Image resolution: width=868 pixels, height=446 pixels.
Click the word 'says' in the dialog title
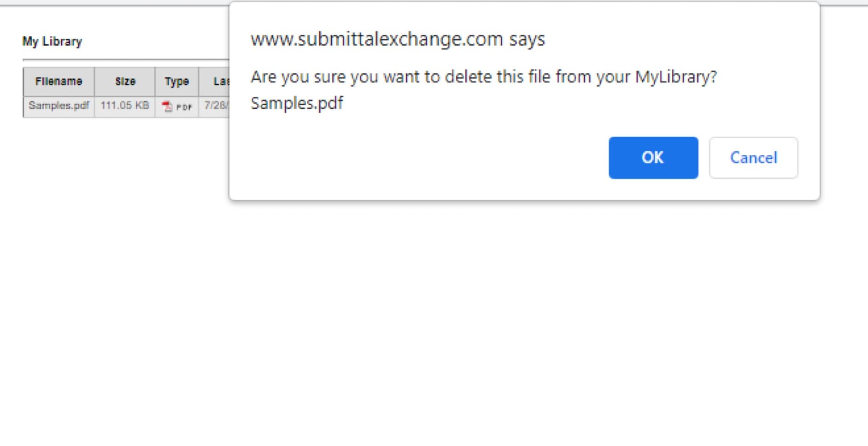[527, 39]
